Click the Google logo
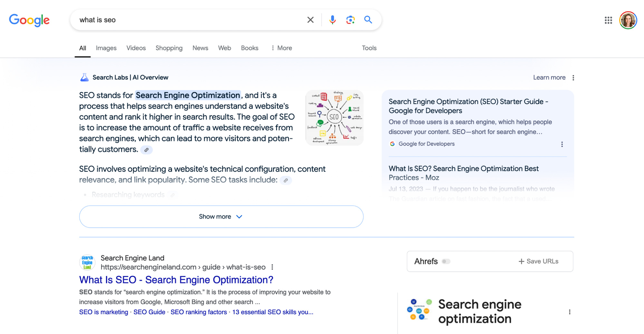The image size is (644, 334). tap(29, 20)
